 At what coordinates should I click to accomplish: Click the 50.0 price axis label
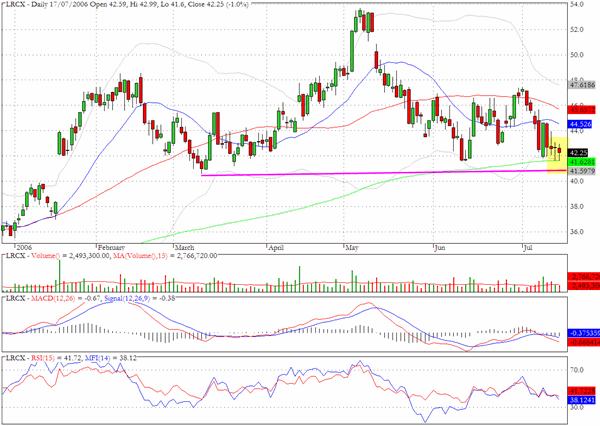click(577, 55)
